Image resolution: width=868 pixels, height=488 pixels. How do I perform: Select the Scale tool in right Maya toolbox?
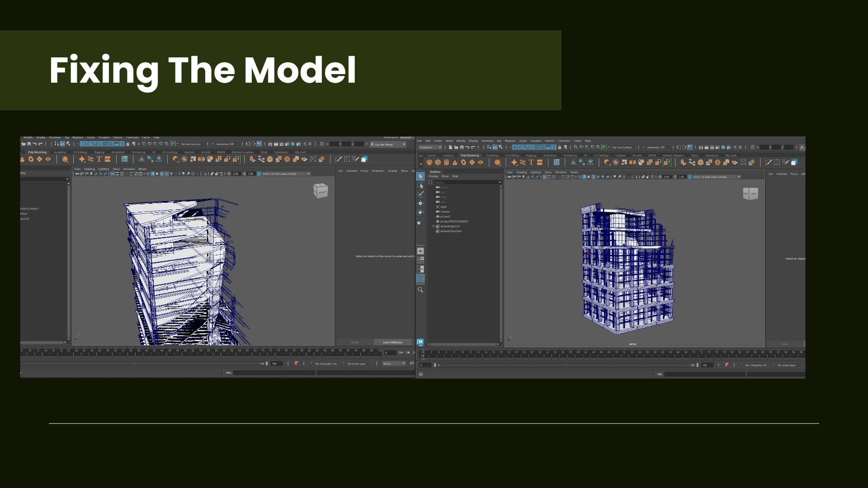click(x=420, y=222)
